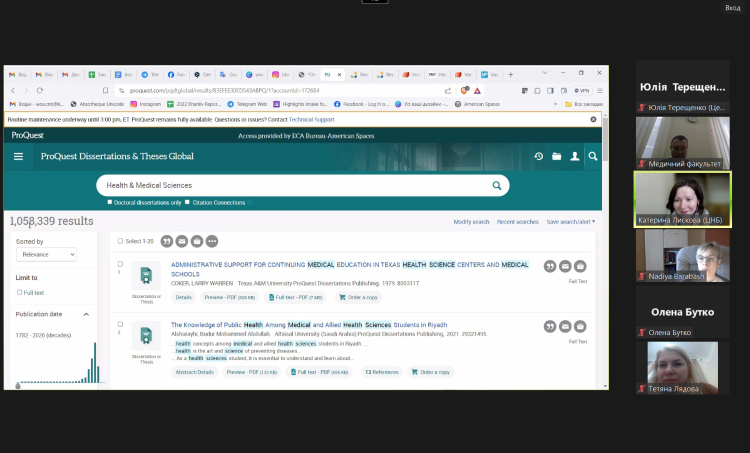Click the Technical Support link
The image size is (750, 453).
pos(311,120)
